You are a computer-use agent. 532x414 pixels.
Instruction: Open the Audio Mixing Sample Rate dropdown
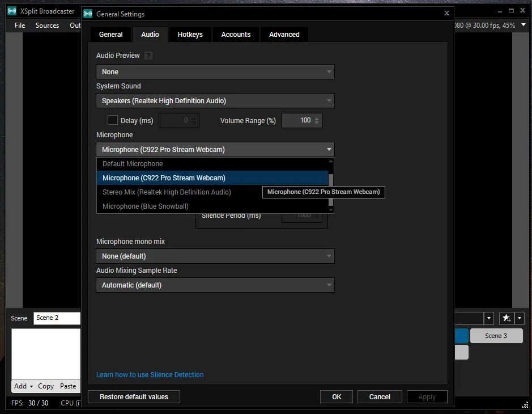215,285
